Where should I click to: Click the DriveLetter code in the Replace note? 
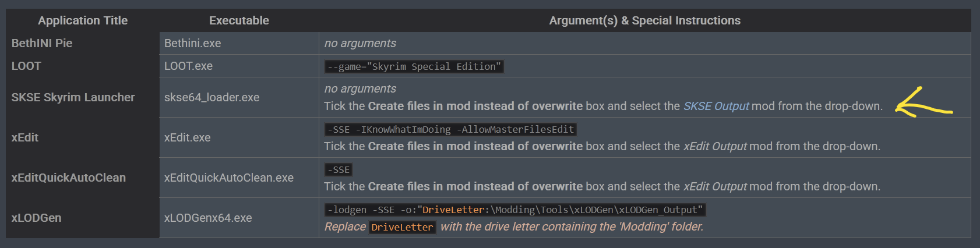(402, 227)
